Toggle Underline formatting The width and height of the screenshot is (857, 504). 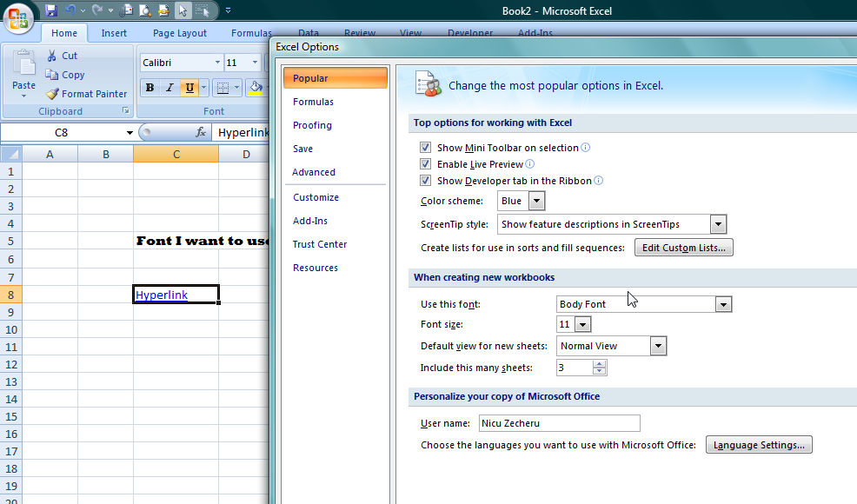click(x=189, y=88)
